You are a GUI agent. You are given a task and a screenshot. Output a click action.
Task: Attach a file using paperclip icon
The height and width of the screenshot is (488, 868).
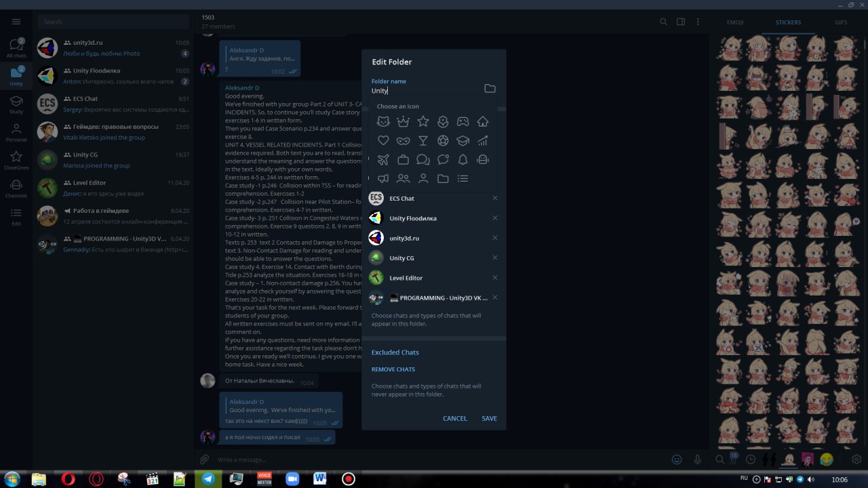click(x=204, y=460)
